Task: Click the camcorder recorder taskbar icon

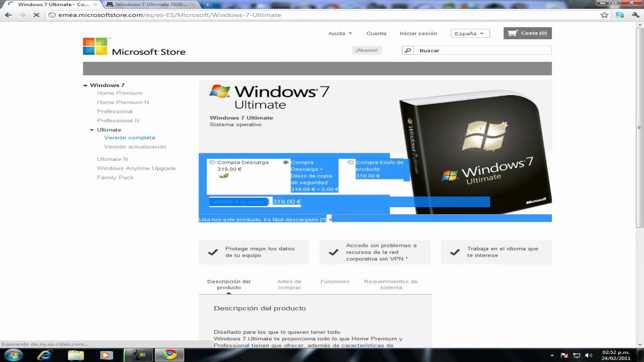Action: (x=138, y=354)
